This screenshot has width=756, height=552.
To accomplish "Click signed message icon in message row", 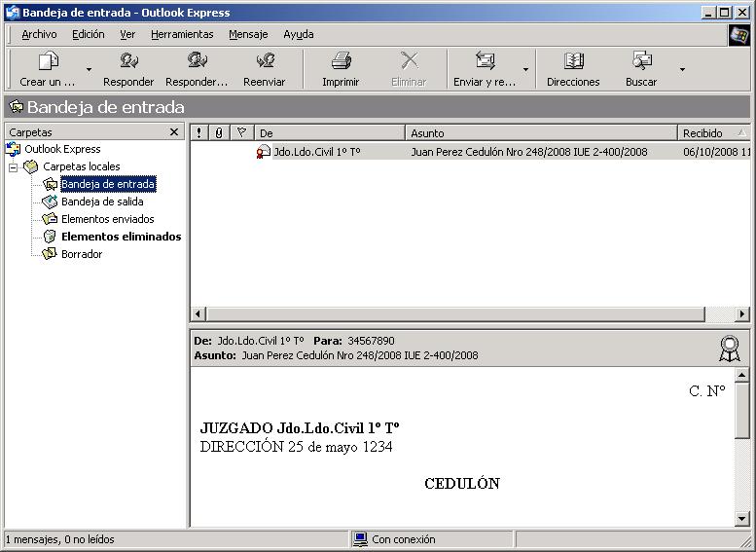I will click(x=264, y=152).
